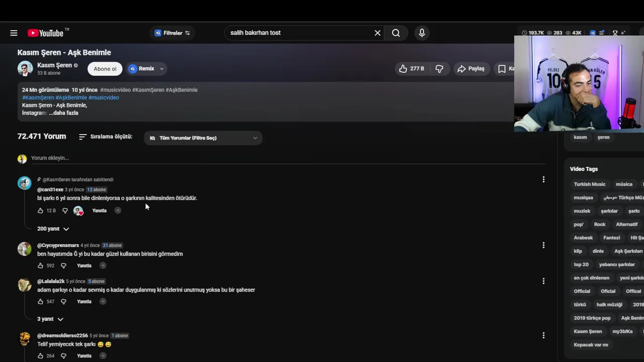Screen dimensions: 644x362
Task: Like the @dreamsoldierso2256 comment
Action: click(41, 356)
